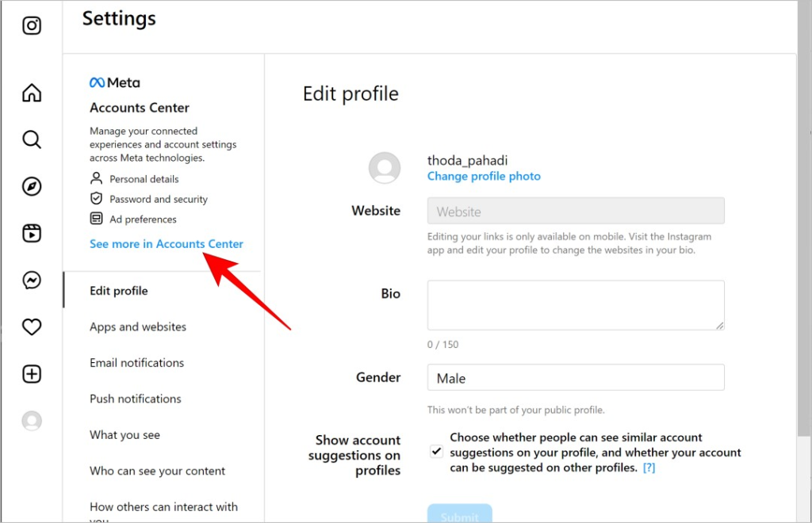Click the Create new post plus icon
This screenshot has height=523, width=812.
32,373
